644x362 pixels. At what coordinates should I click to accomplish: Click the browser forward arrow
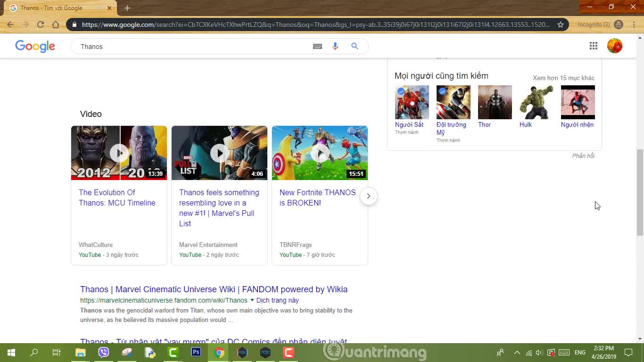(25, 25)
